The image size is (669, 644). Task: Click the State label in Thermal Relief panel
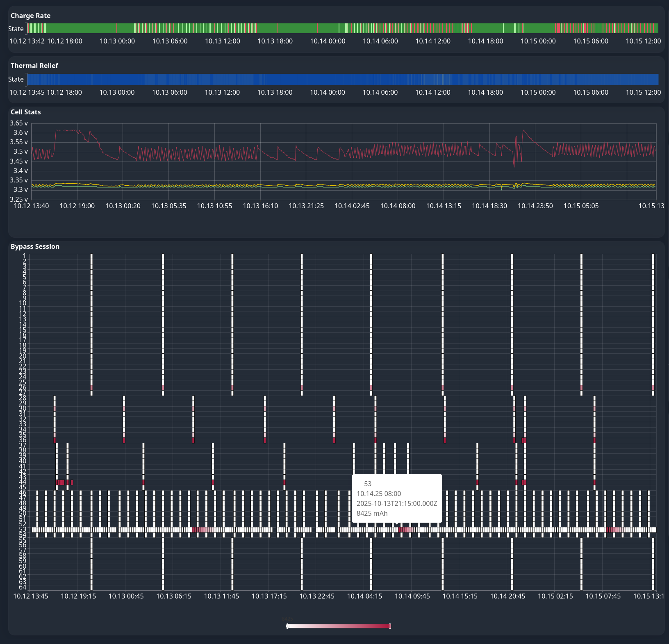tap(16, 79)
